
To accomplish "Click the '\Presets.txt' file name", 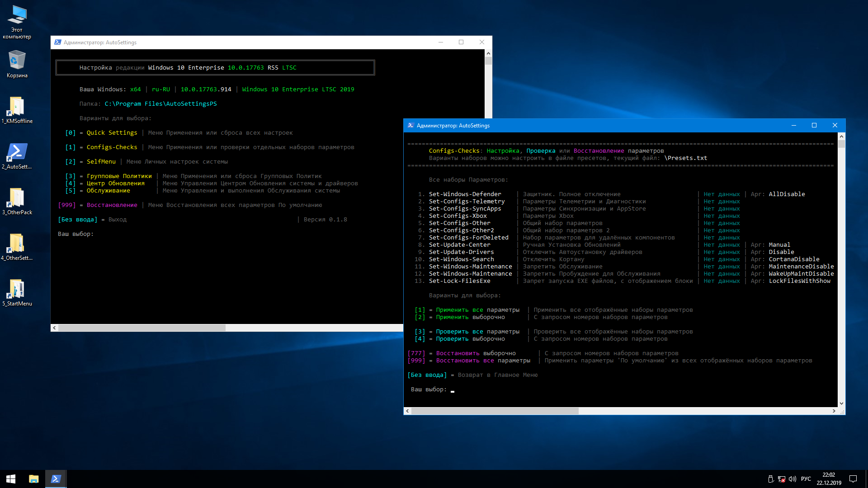I will click(x=685, y=158).
